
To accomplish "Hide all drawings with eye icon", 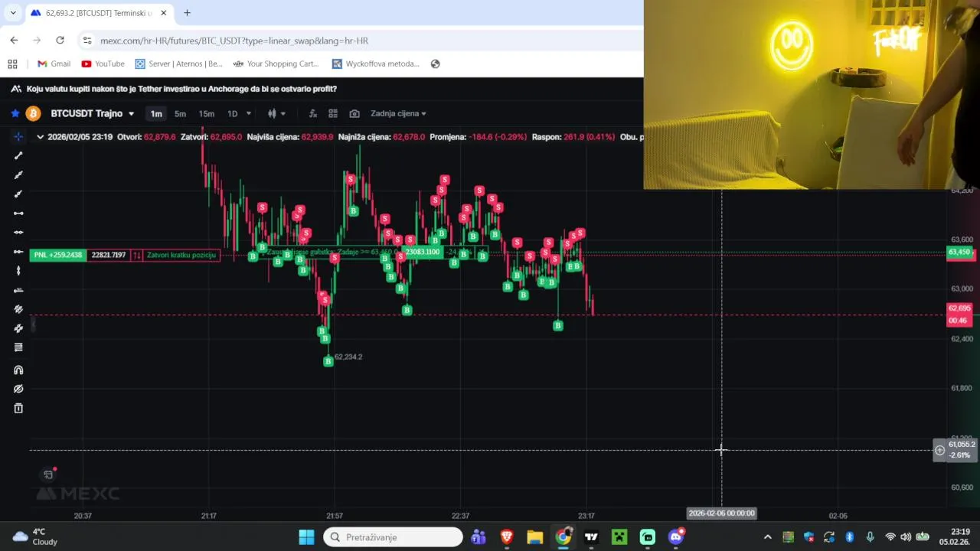I will coord(18,390).
